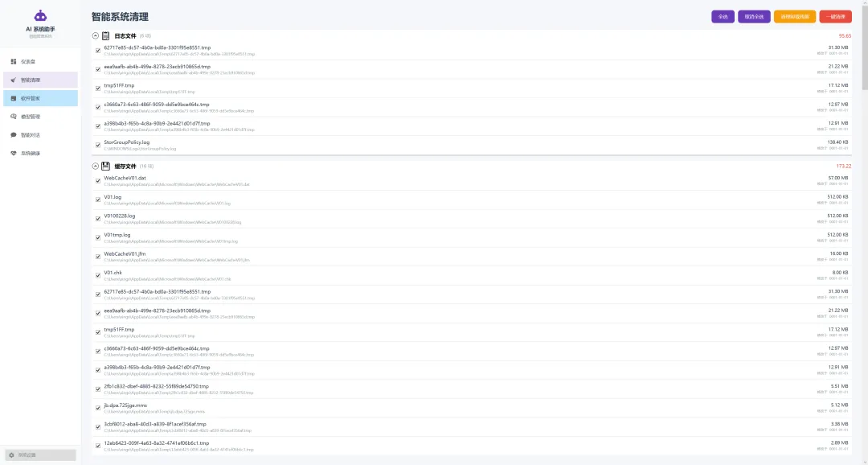Uncheck V01tmp.log checkbox
868x465 pixels.
pyautogui.click(x=98, y=237)
